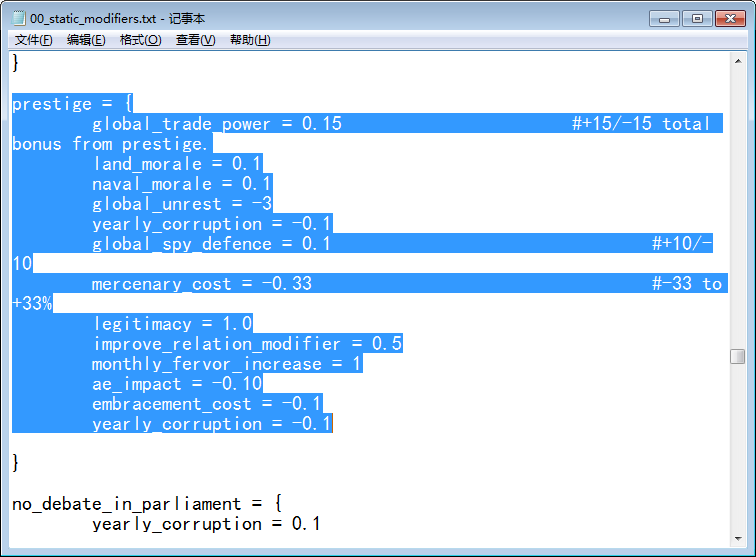Click the vertical scrollbar thumb

click(x=738, y=356)
